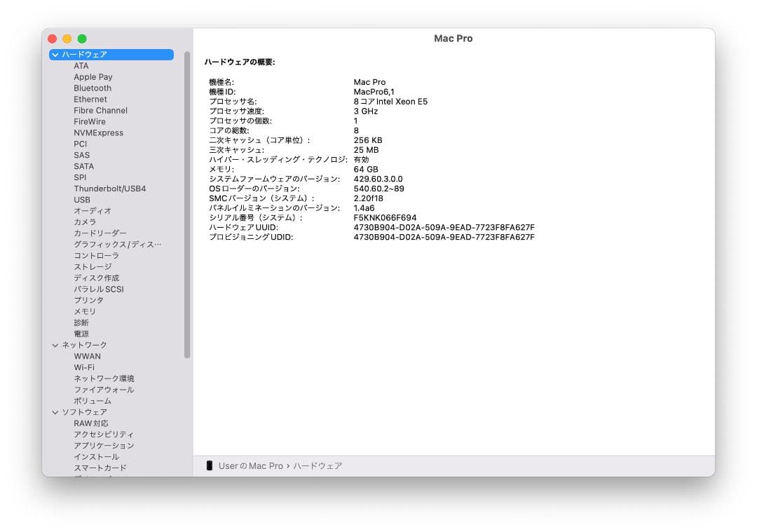Collapse the ソフトウェア section
This screenshot has height=532, width=757.
click(x=55, y=412)
